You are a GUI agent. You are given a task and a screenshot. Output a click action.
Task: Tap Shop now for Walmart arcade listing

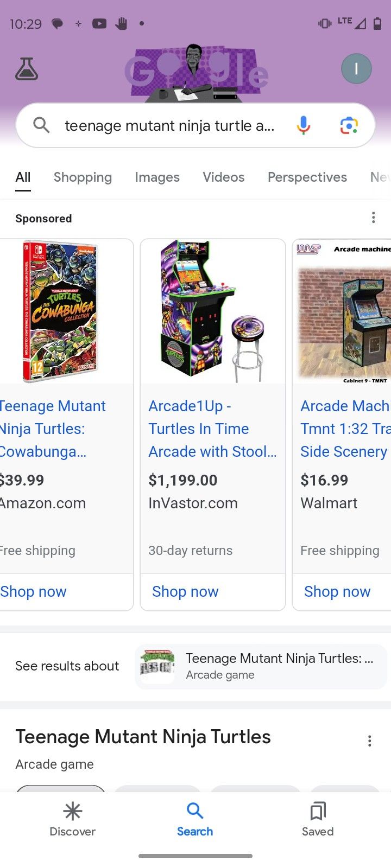(337, 591)
